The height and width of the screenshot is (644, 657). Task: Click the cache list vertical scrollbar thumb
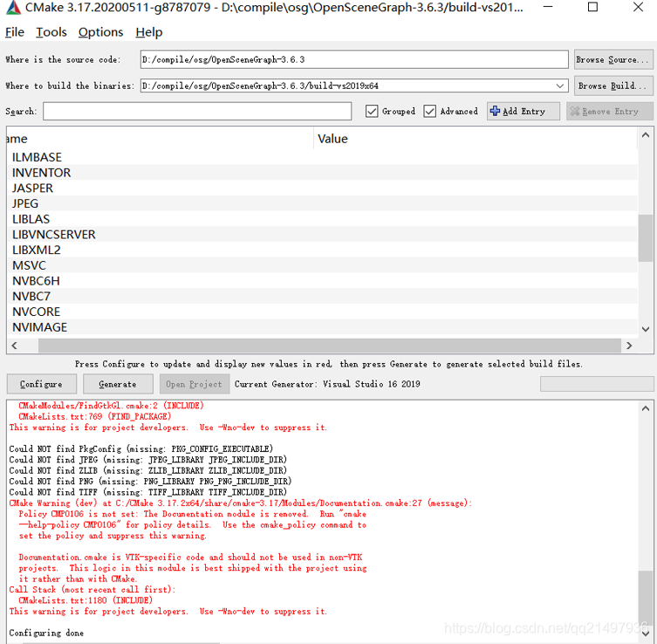pyautogui.click(x=646, y=238)
